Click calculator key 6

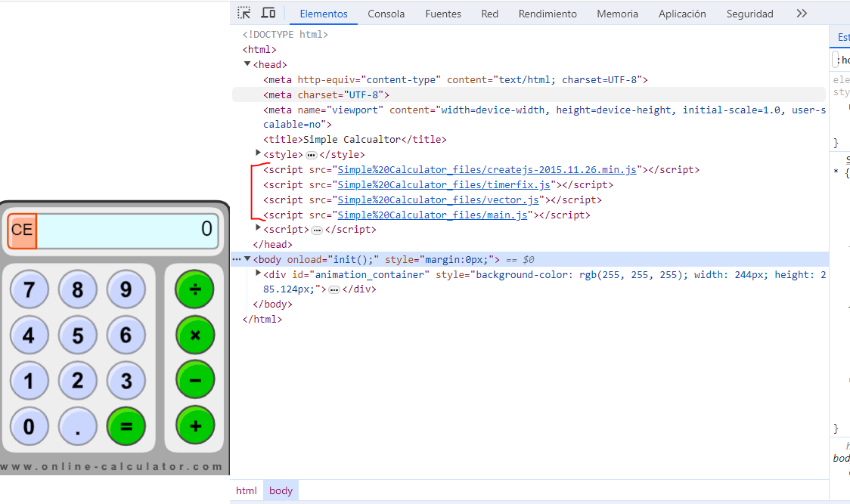click(126, 335)
